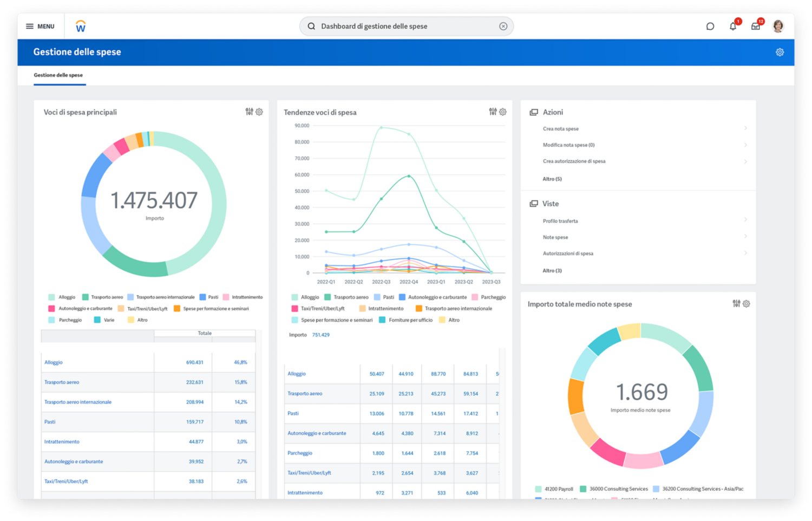812x521 pixels.
Task: Open the notifications bell
Action: point(733,26)
